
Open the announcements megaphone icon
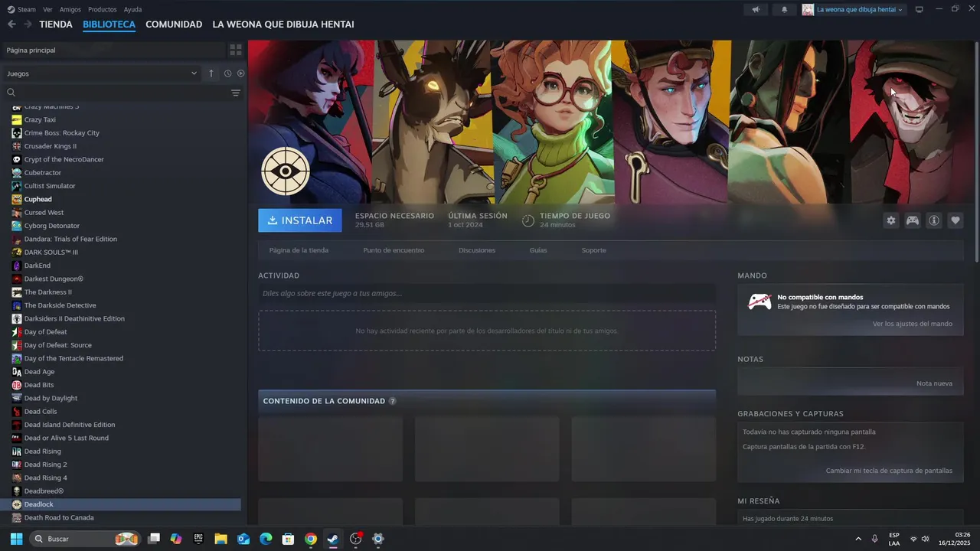756,9
